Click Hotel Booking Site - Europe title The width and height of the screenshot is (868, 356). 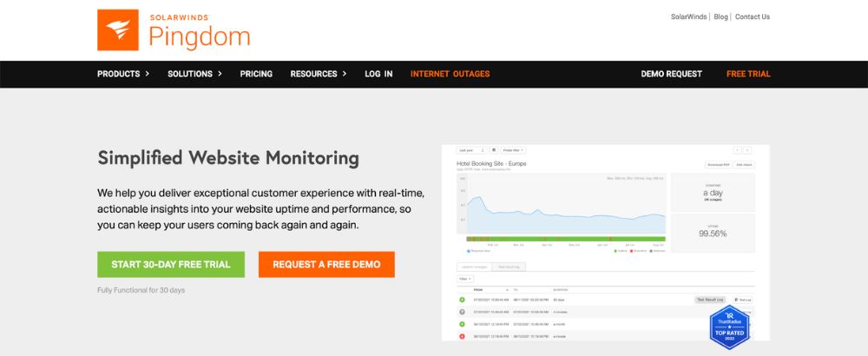click(491, 164)
